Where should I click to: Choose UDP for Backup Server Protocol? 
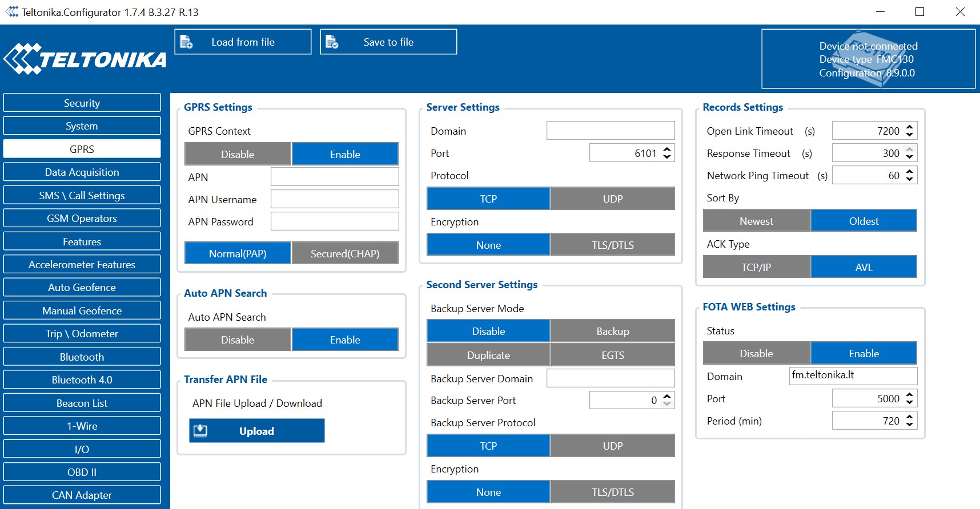coord(613,446)
